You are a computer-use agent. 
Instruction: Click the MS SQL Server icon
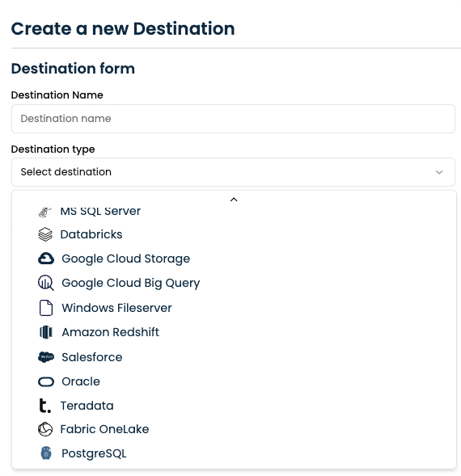point(45,212)
